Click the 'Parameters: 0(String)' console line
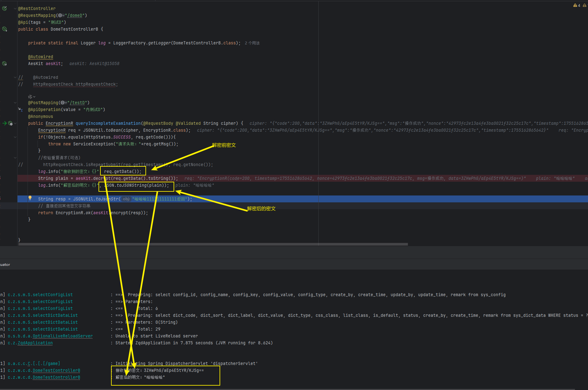The width and height of the screenshot is (588, 390). [x=151, y=322]
